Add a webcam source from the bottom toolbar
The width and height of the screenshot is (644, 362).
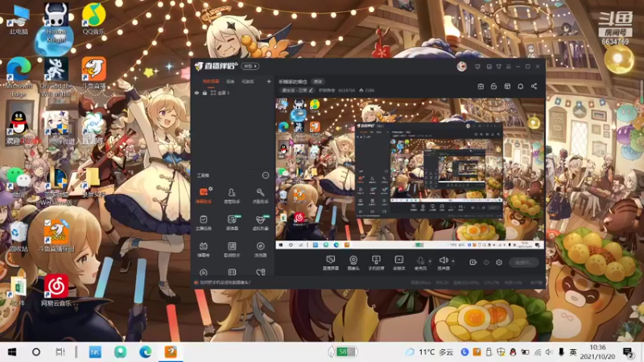coord(353,263)
